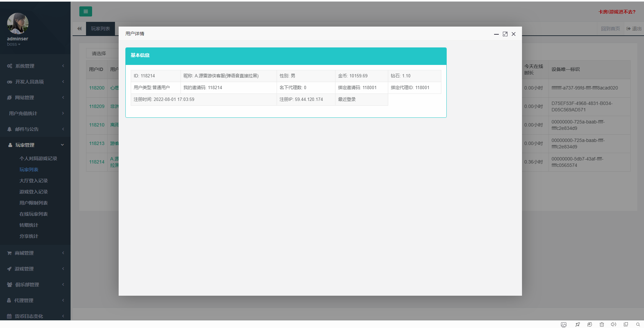Click the 注册IP: 59.44.120.174 cell
The height and width of the screenshot is (328, 644).
pos(306,100)
